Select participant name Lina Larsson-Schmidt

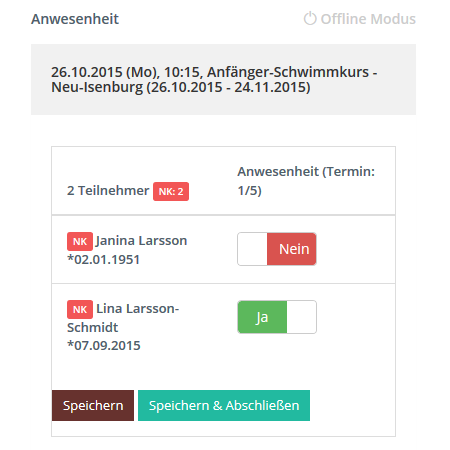tap(123, 318)
